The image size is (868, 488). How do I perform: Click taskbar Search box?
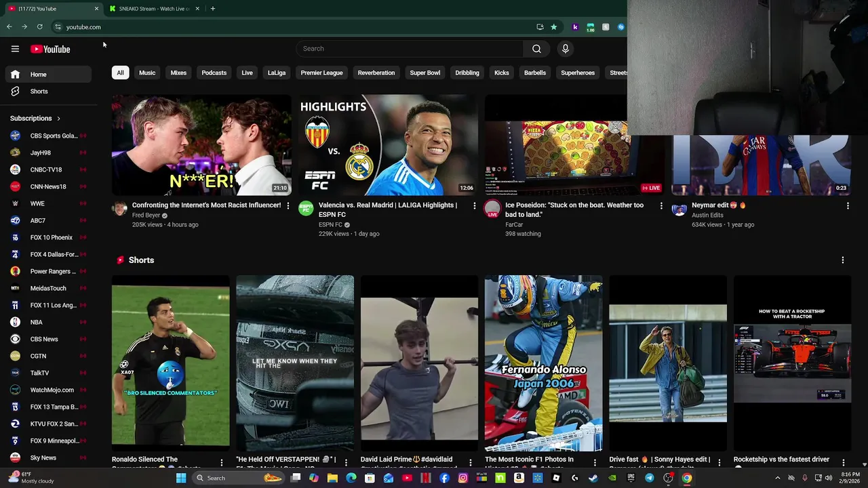[238, 478]
